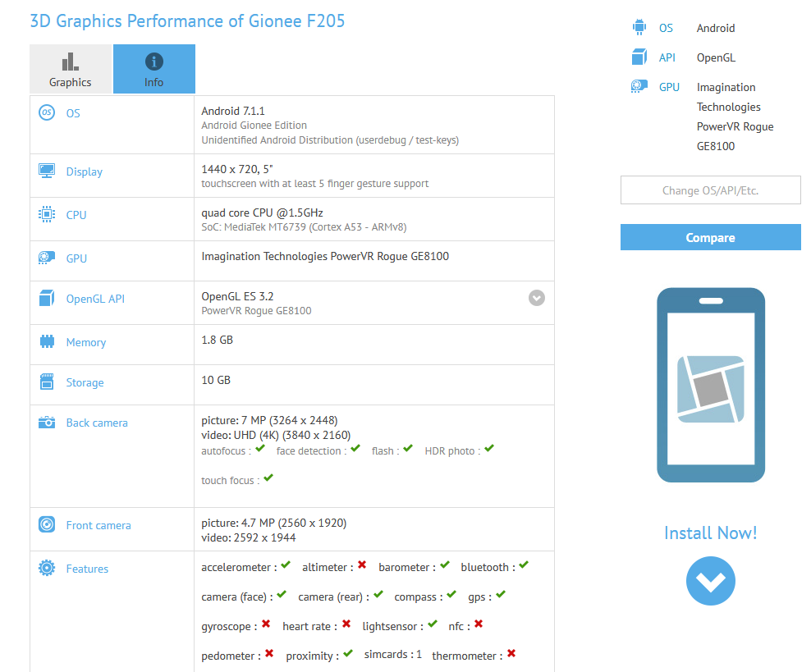Click the bar chart icon in Graphics tab
811x672 pixels.
(x=71, y=62)
